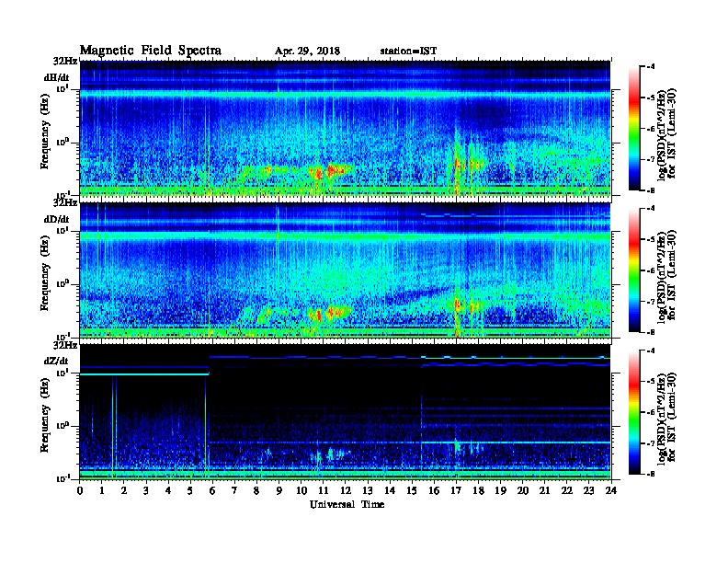728x563 pixels.
Task: Click the "32Hz" label atop the dD/dt panel
Action: click(x=65, y=203)
